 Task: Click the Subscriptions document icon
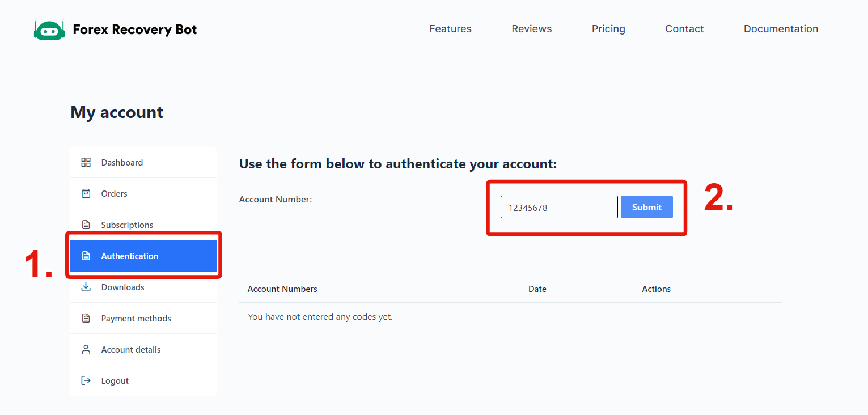coord(86,225)
